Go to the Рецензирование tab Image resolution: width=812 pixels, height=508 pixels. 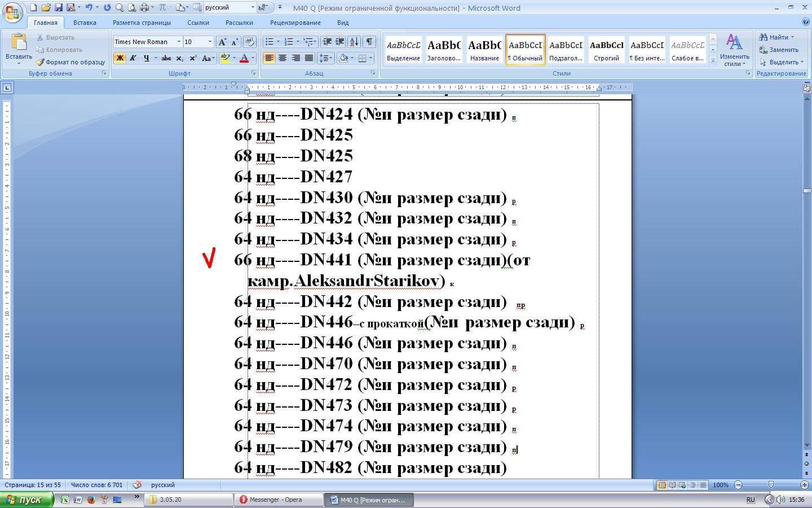[295, 23]
